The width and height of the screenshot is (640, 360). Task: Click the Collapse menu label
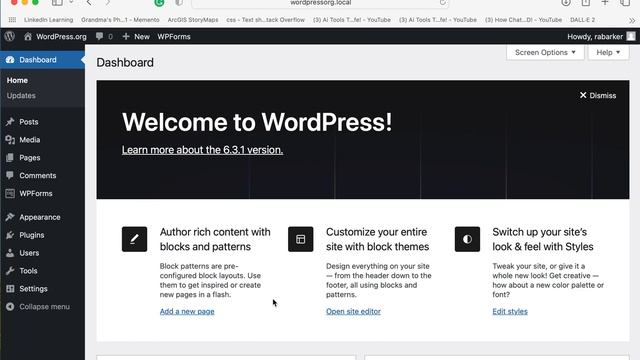(44, 307)
